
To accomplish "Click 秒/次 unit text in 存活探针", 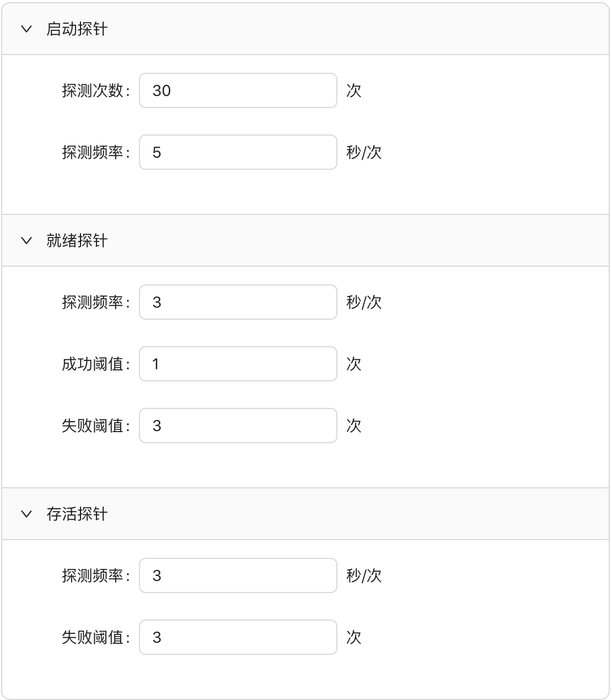I will (364, 575).
